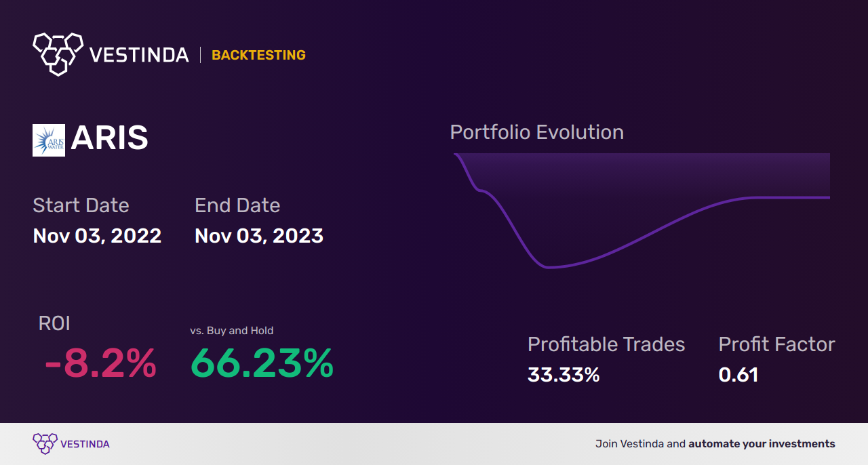Click the ROI value -8.2%
The height and width of the screenshot is (465, 868).
100,364
